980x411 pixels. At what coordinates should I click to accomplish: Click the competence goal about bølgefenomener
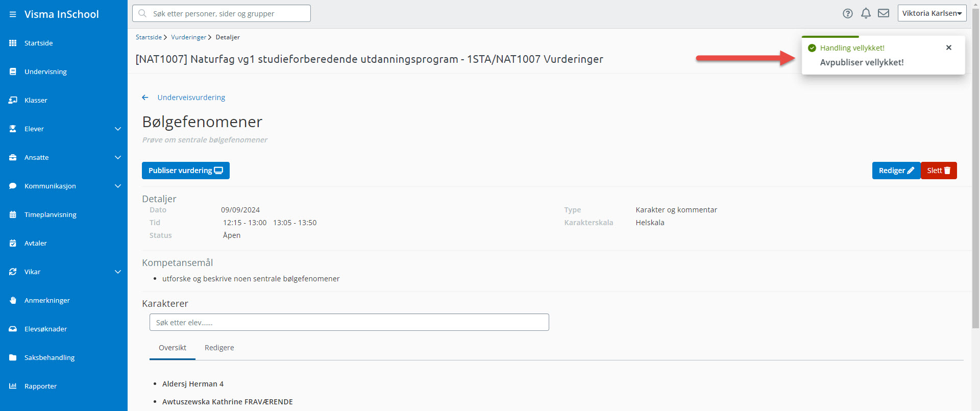[x=251, y=279]
